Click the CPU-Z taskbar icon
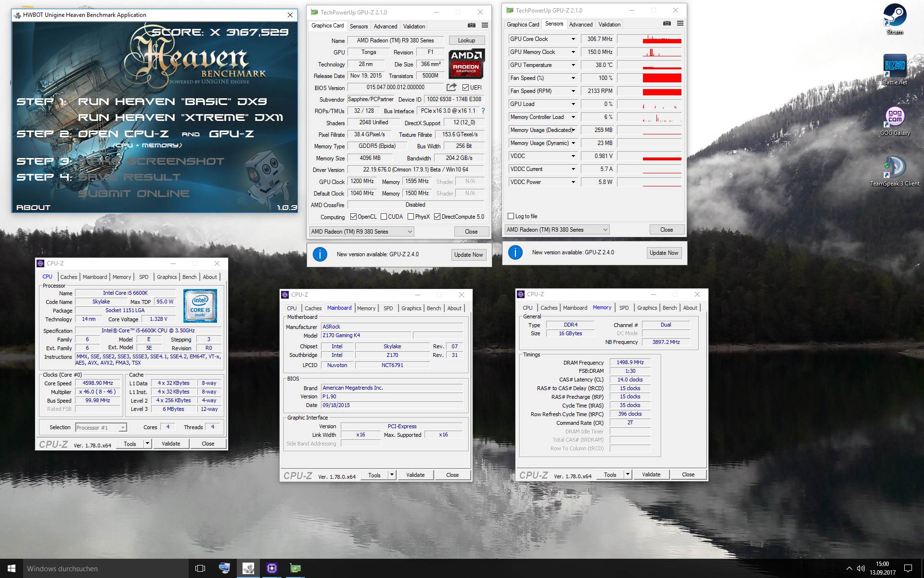This screenshot has height=578, width=924. [272, 568]
